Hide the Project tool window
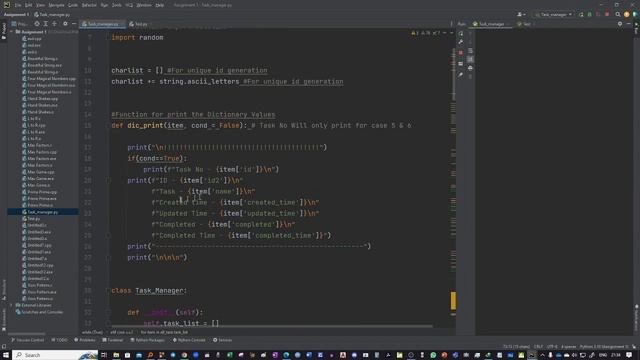The image size is (640, 360). pos(74,24)
